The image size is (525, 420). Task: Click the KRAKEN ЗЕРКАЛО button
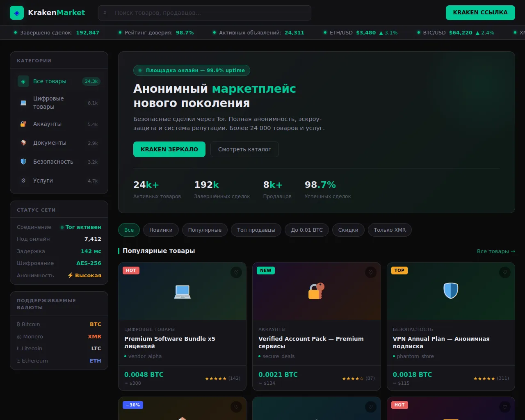169,149
